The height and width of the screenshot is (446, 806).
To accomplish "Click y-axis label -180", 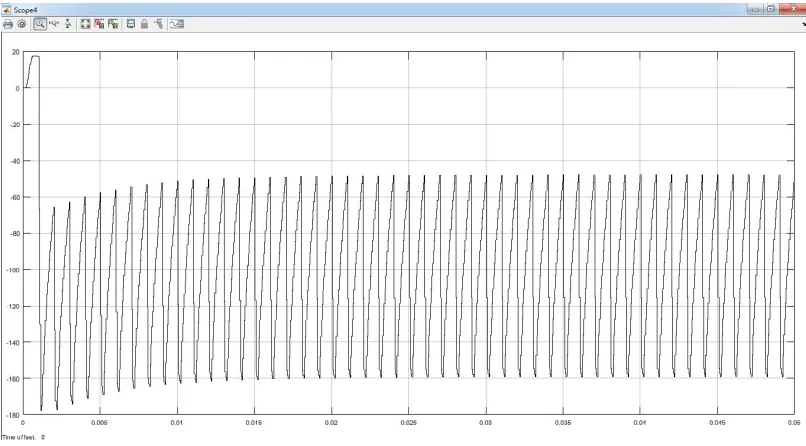I will point(13,415).
